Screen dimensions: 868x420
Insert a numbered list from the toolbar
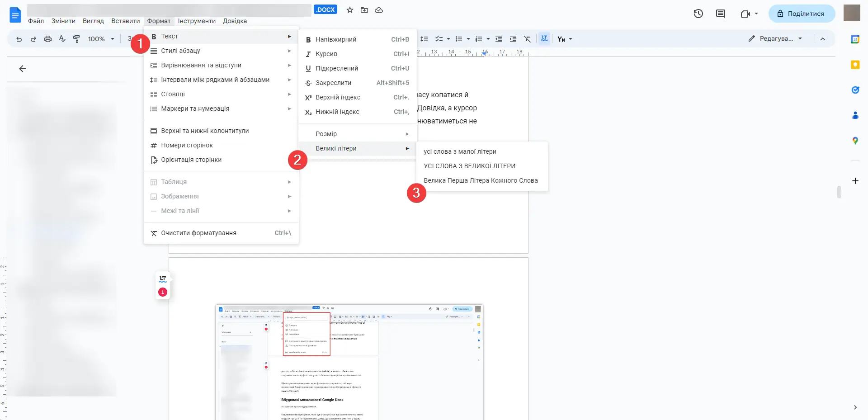pos(479,39)
